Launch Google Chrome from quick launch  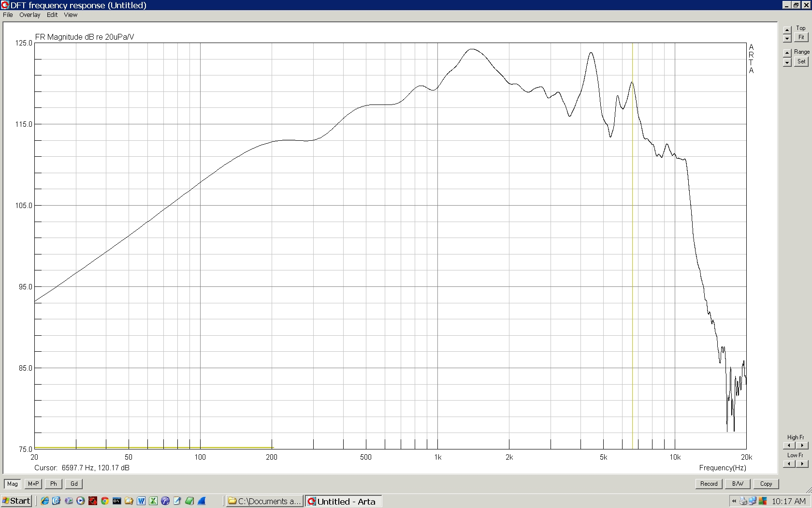point(105,501)
